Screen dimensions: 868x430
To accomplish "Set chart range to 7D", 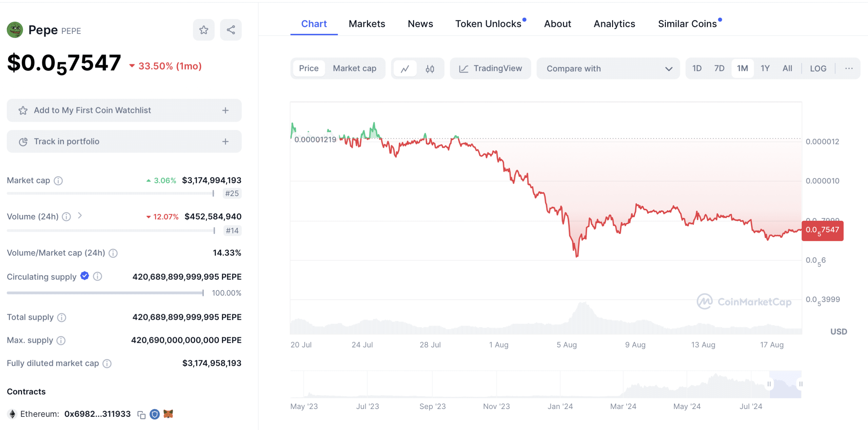I will coord(719,69).
